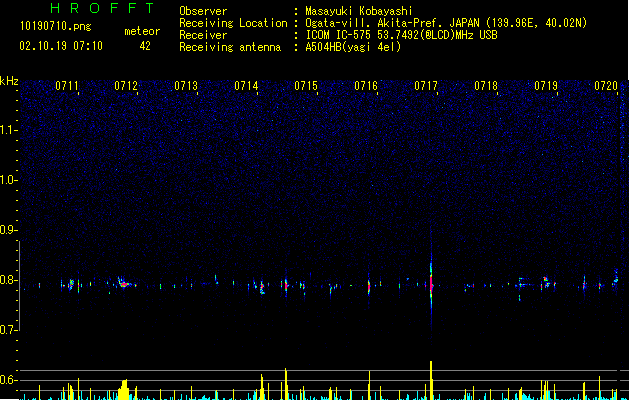Click the 0715 time marker
This screenshot has width=629, height=400.
tap(306, 86)
